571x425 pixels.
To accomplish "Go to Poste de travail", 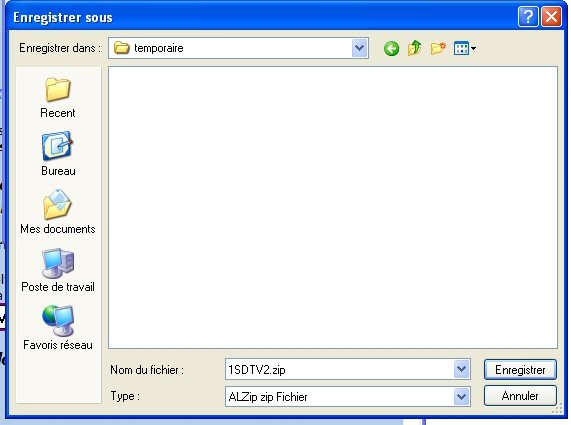I will (58, 270).
